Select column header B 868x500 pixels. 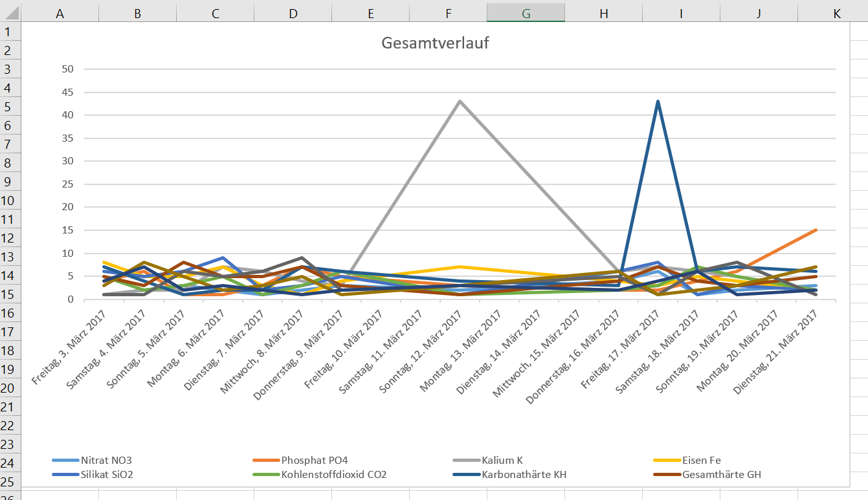tap(138, 12)
